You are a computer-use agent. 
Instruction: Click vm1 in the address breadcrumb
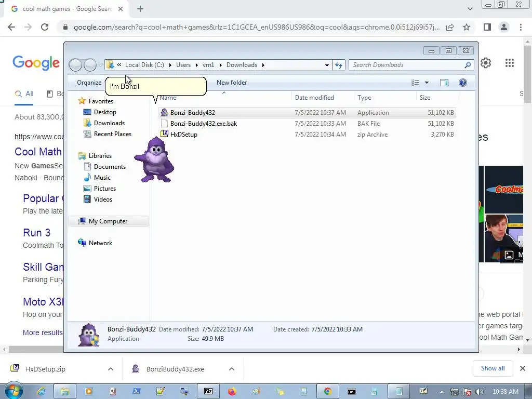(208, 65)
